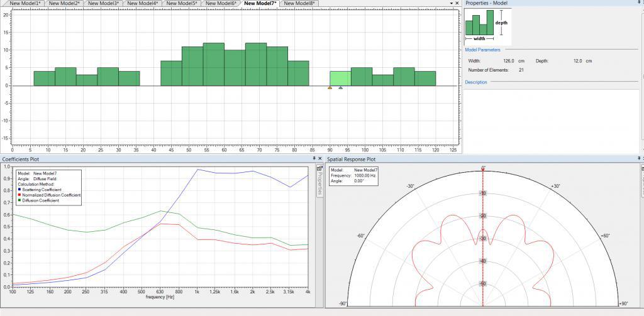This screenshot has width=644, height=316.
Task: Close the active model document tab
Action: [457, 3]
